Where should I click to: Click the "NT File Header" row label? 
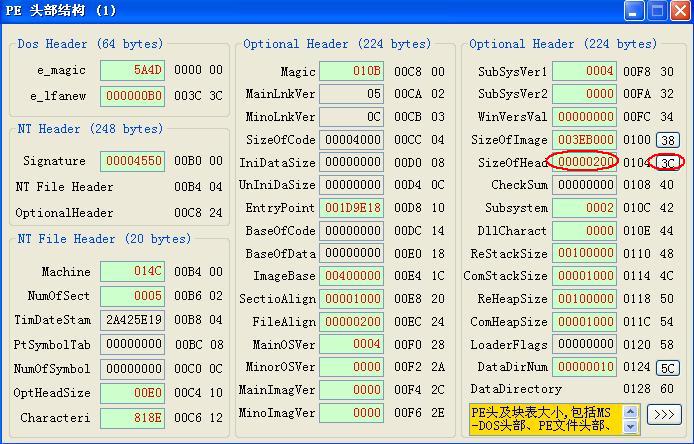(64, 187)
